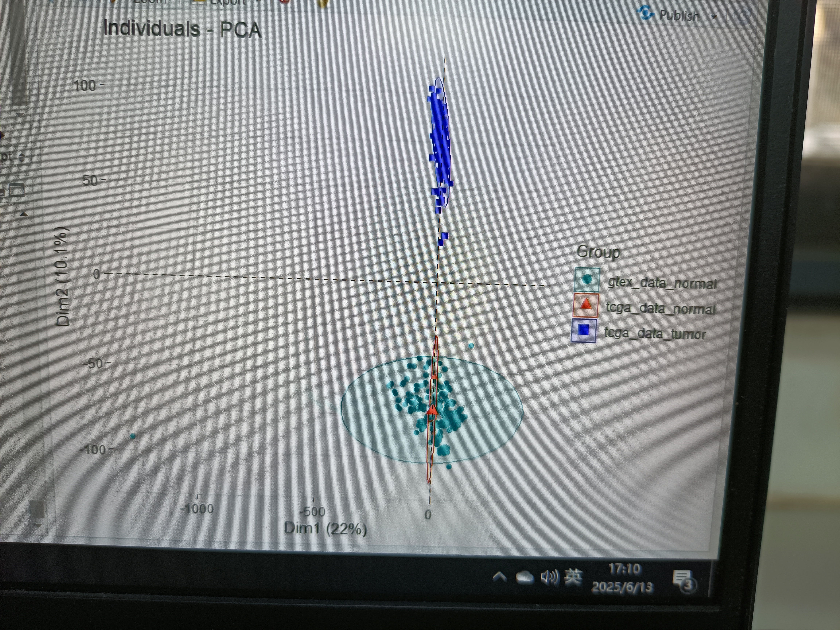Click the tcga_data_normal red triangle legend key

click(x=586, y=305)
